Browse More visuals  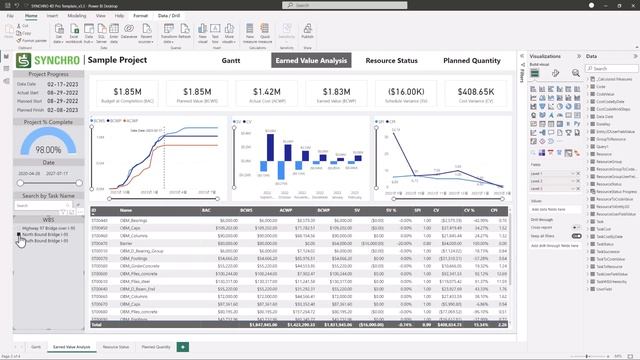tap(229, 33)
